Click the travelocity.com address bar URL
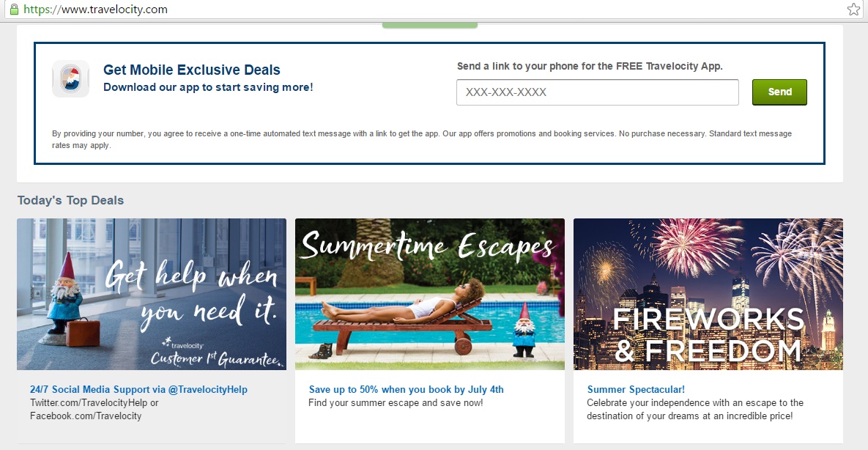 95,10
